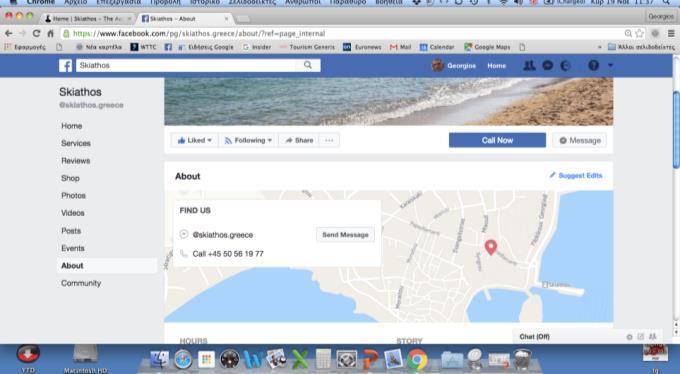This screenshot has width=680, height=374.
Task: Click the Suggest Edits link
Action: [576, 176]
